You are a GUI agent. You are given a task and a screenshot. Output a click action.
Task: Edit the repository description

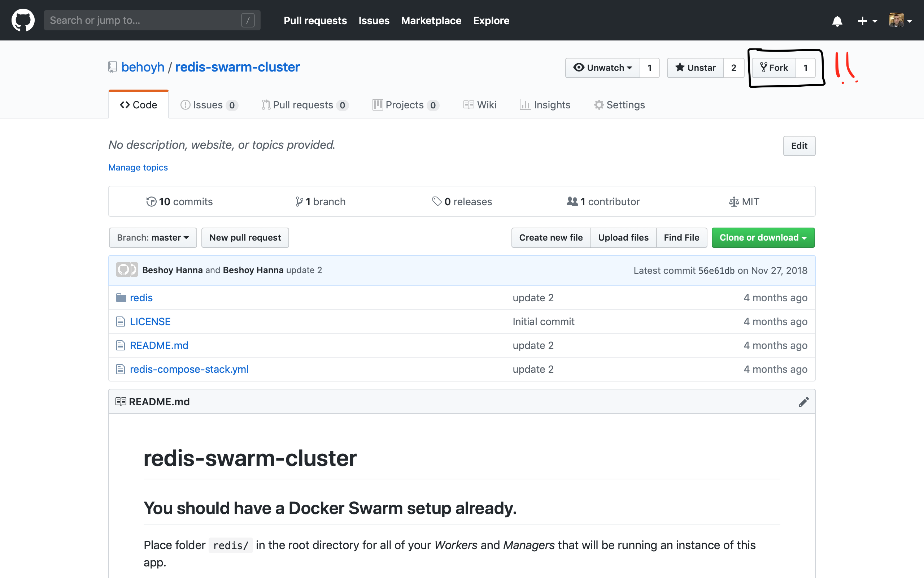coord(799,146)
